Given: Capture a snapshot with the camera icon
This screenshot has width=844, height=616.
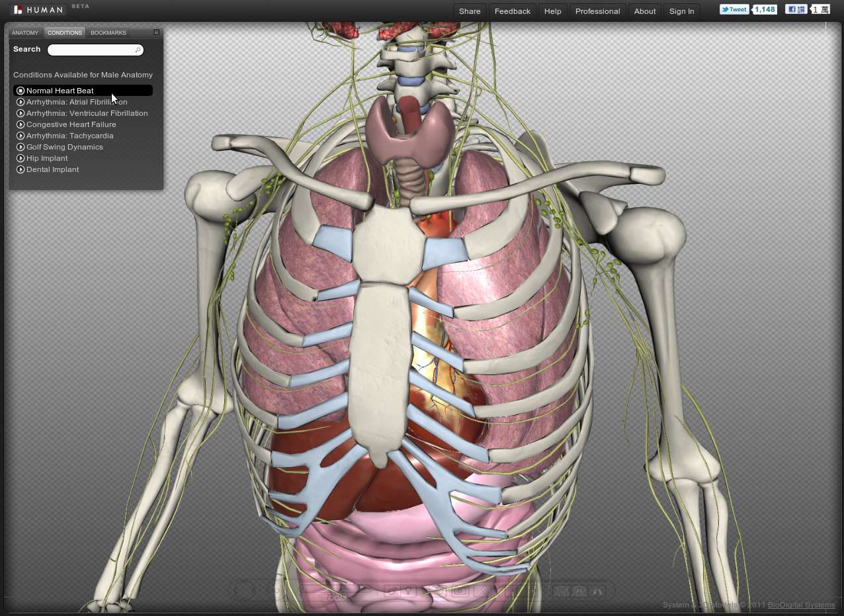Looking at the screenshot, I should click(x=460, y=590).
